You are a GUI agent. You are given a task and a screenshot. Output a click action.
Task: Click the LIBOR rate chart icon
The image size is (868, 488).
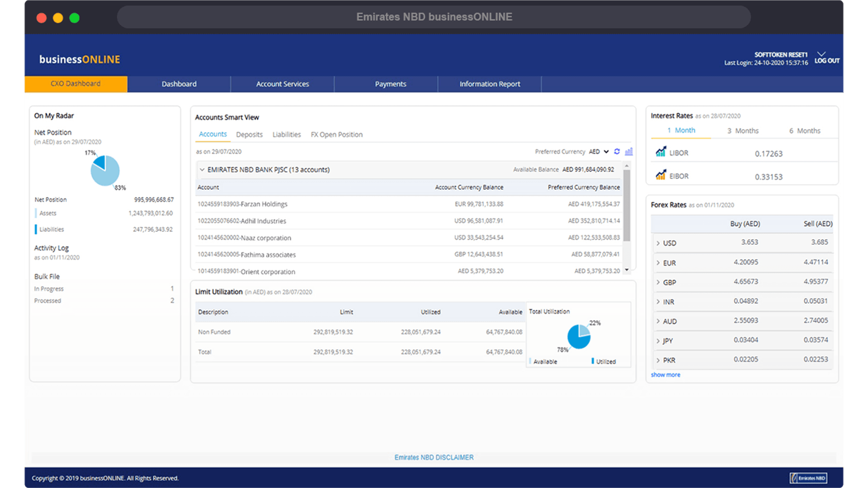pyautogui.click(x=660, y=152)
